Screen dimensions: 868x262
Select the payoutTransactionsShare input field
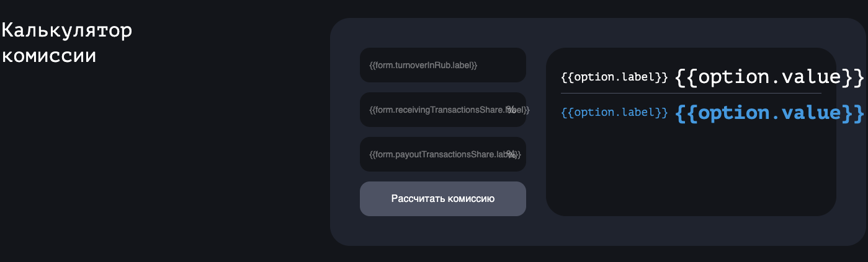434,154
